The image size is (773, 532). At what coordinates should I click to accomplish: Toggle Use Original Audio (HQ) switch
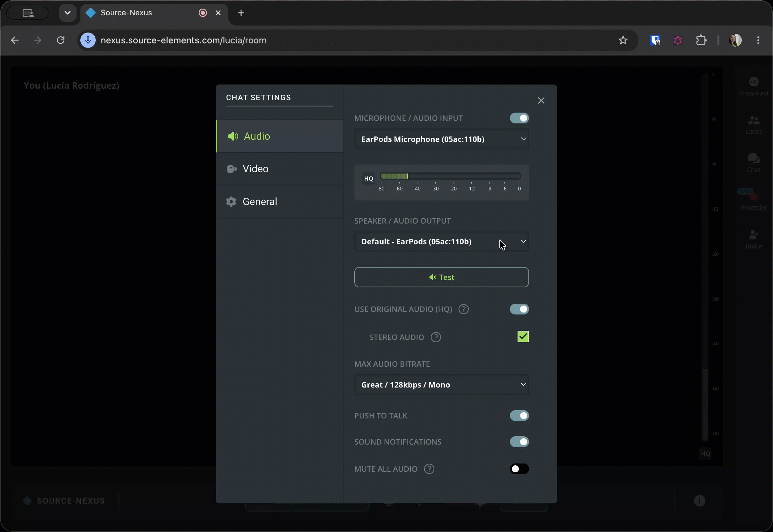click(x=519, y=309)
